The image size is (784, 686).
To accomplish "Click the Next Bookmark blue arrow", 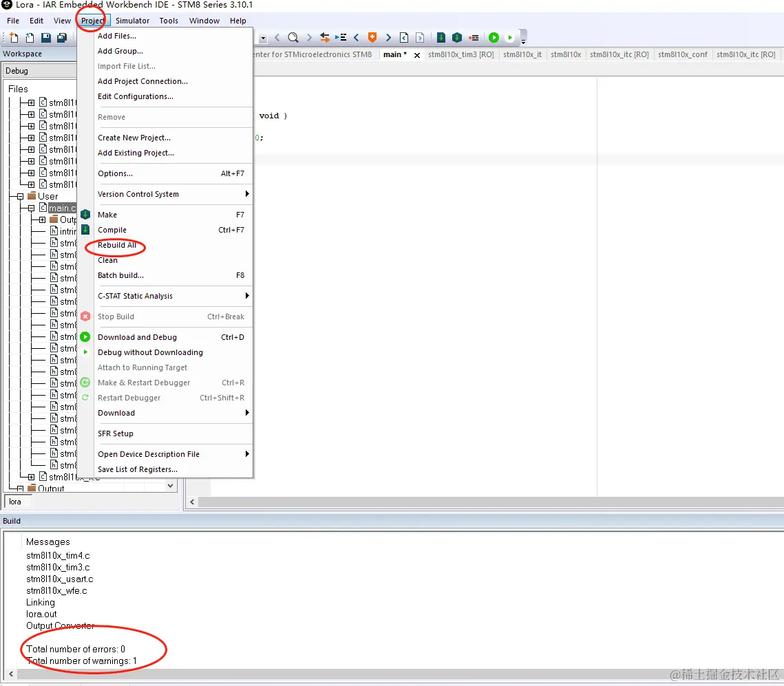I will pyautogui.click(x=388, y=37).
